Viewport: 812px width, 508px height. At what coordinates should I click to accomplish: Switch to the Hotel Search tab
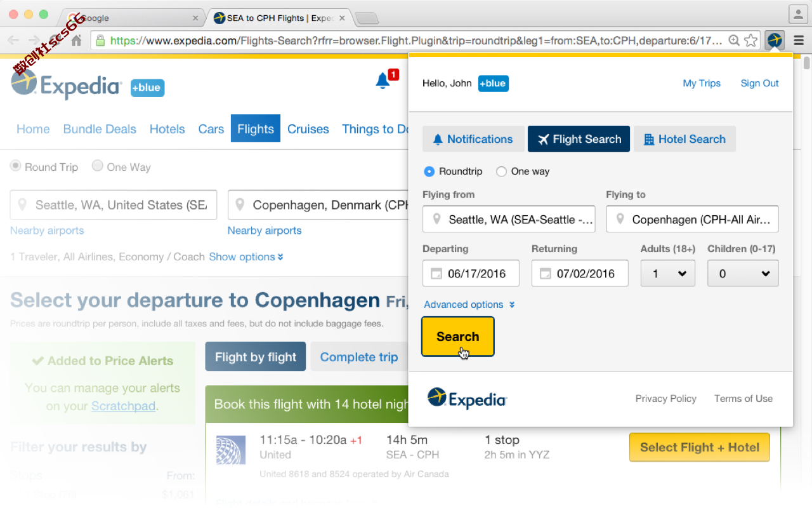[684, 139]
